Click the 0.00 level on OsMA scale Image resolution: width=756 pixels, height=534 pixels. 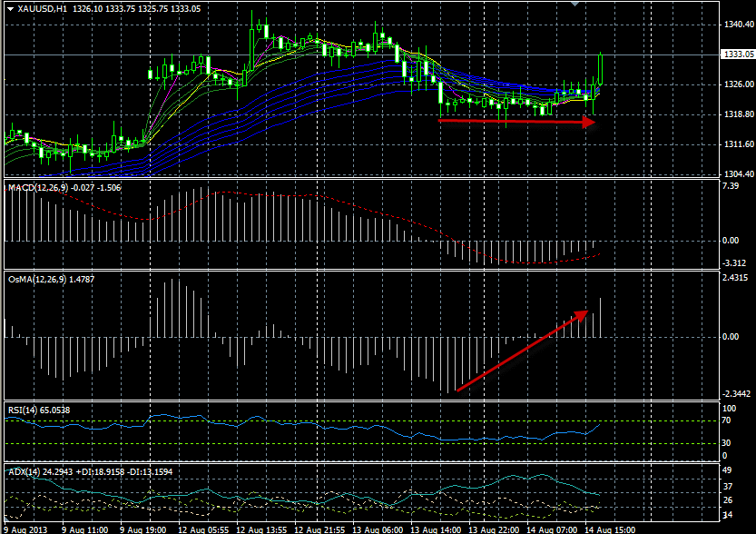731,337
